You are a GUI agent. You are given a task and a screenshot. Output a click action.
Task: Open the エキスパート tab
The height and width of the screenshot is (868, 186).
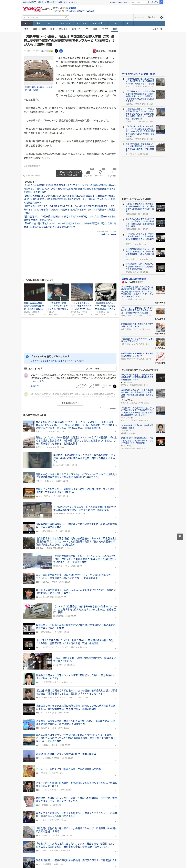tap(64, 24)
